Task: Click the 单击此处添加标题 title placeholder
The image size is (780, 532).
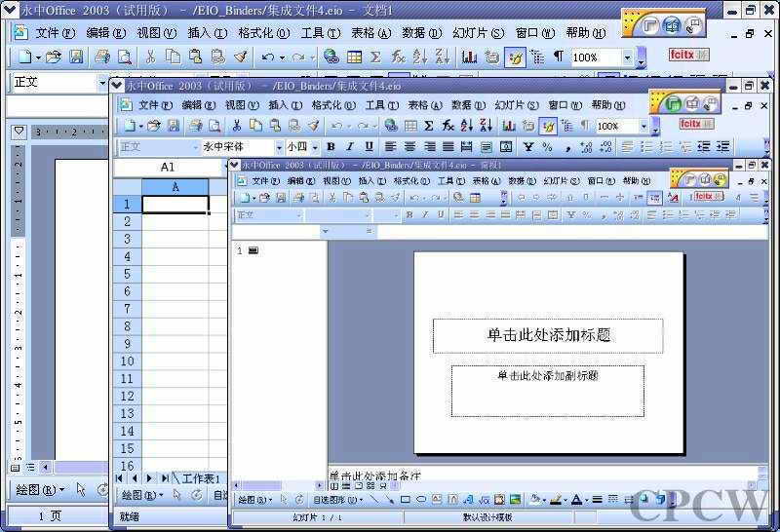Action: coord(548,335)
